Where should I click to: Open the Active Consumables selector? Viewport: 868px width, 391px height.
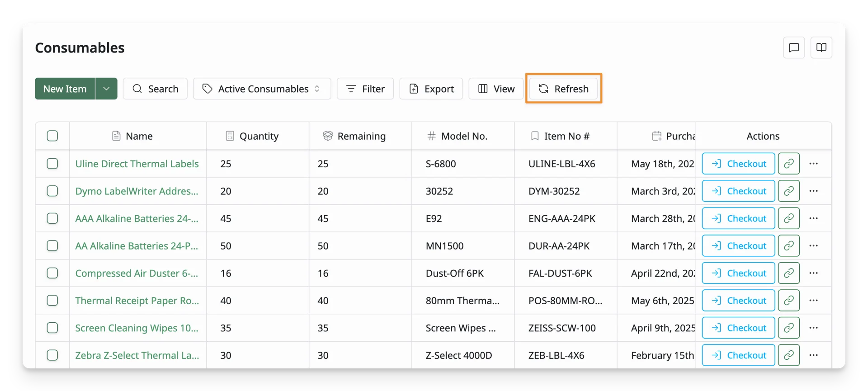262,89
